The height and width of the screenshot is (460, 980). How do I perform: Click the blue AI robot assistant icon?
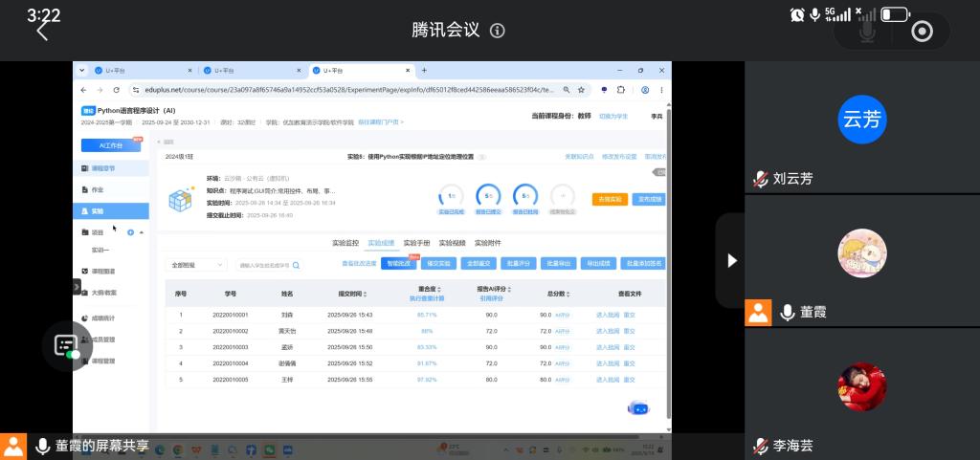click(638, 408)
